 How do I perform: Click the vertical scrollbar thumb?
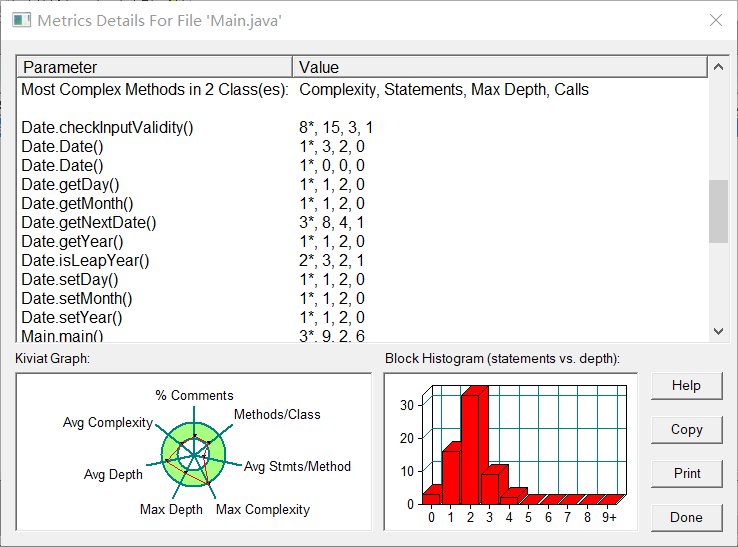[718, 211]
